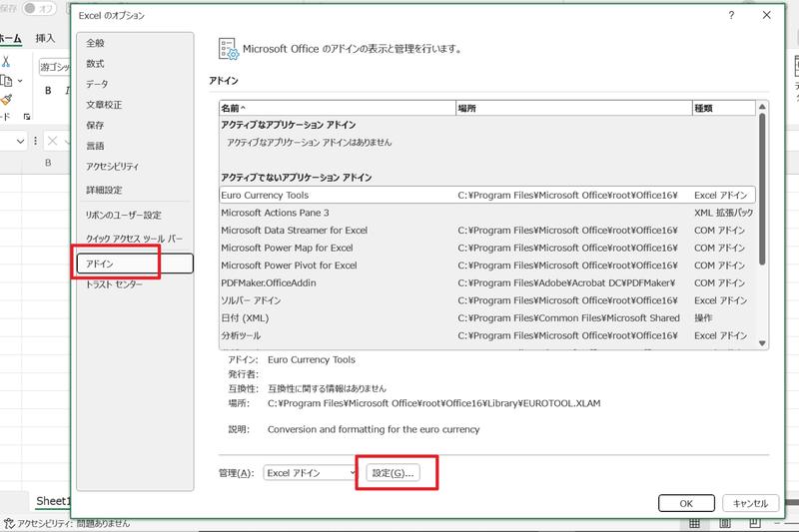Select 分析ツール add-in row
The height and width of the screenshot is (532, 799).
click(x=487, y=335)
